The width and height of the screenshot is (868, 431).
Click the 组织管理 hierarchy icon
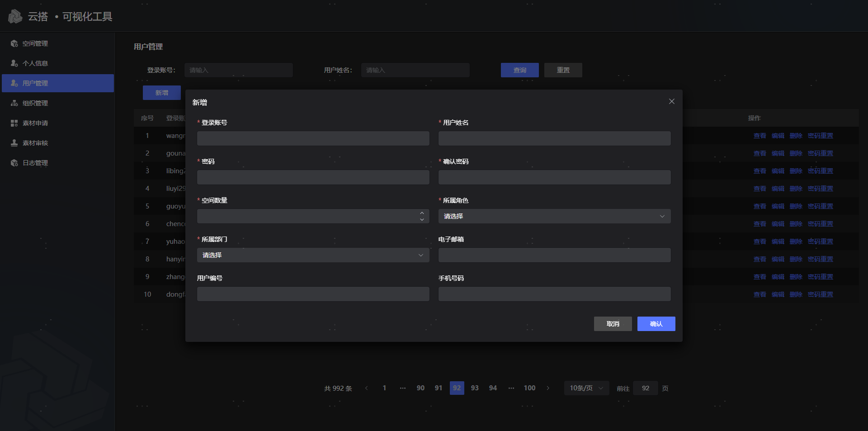[x=14, y=103]
